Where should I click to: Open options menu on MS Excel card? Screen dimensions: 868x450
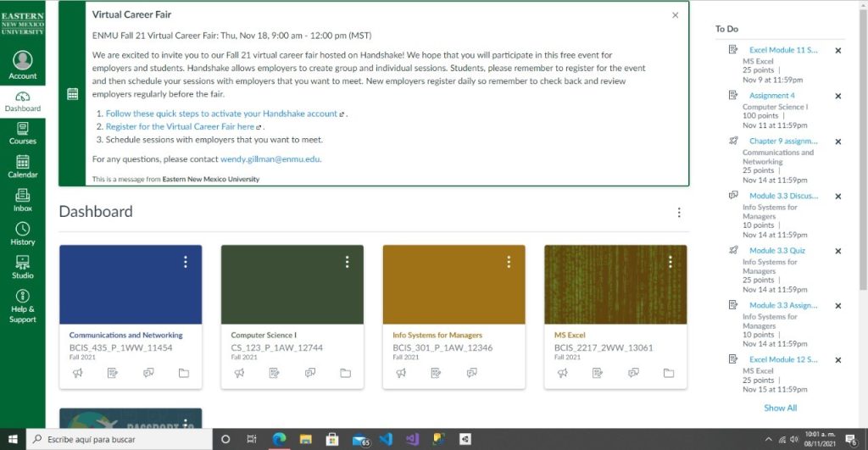[x=670, y=262]
